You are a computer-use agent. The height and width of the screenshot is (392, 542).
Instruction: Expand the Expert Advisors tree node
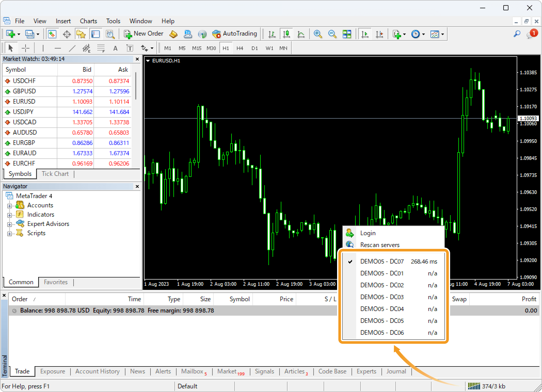click(x=10, y=224)
